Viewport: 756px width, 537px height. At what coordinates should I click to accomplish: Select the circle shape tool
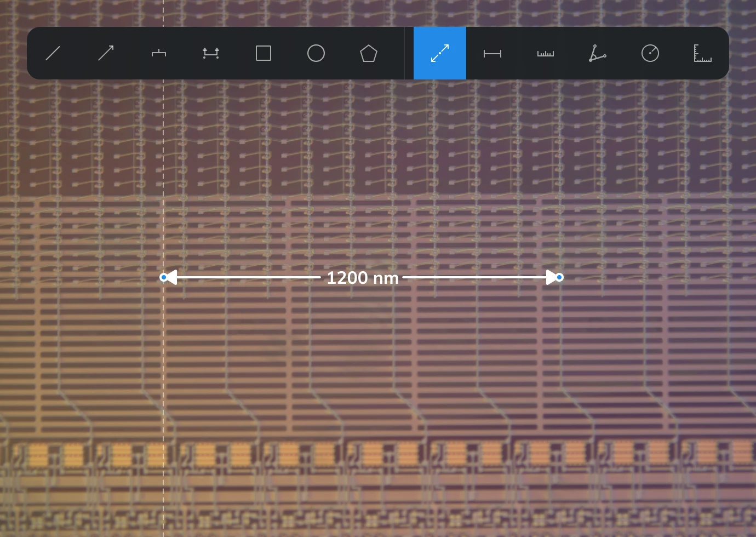[316, 53]
